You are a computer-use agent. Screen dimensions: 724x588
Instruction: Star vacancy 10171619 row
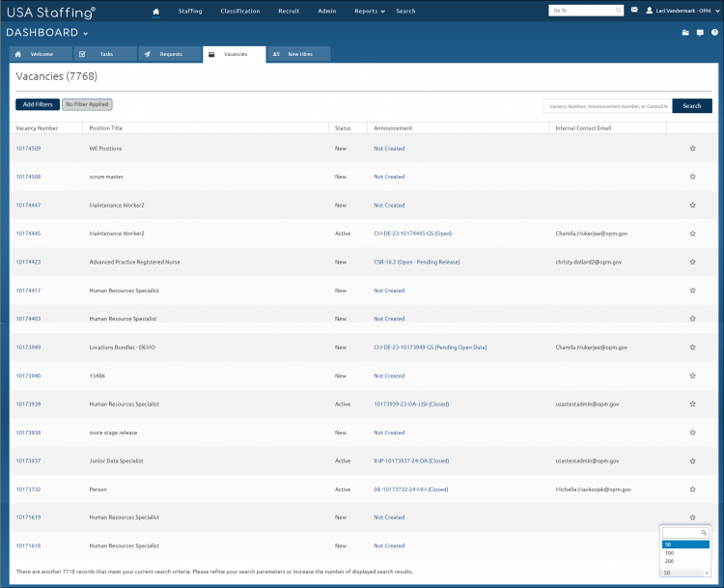pyautogui.click(x=692, y=518)
